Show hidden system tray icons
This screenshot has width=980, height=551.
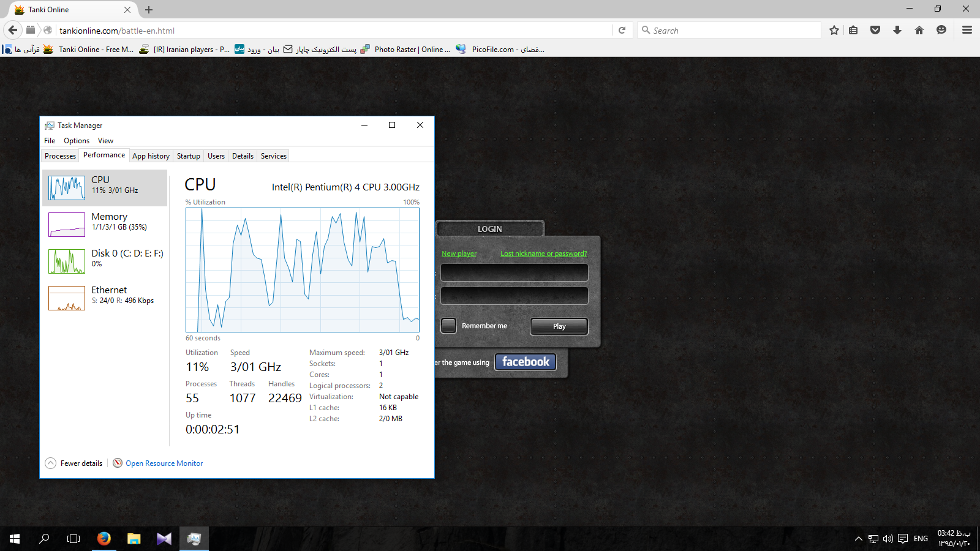point(858,539)
